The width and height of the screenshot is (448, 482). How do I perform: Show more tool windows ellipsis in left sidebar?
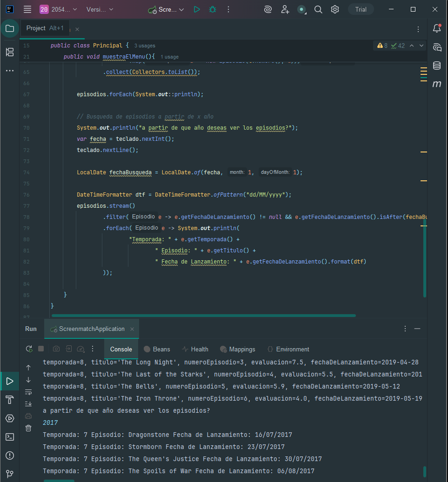click(10, 71)
